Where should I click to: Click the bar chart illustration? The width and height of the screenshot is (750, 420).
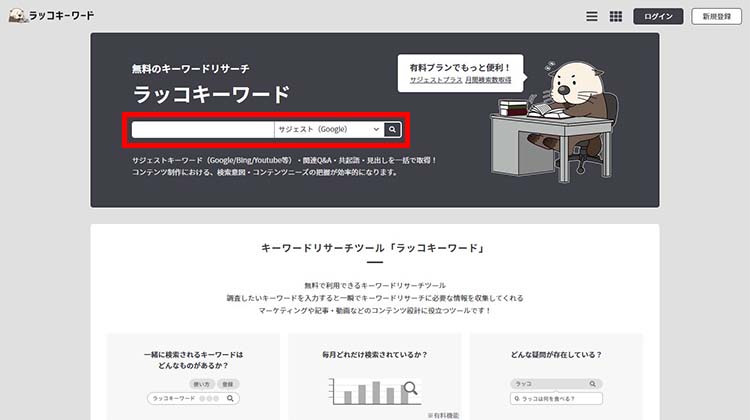coord(374,391)
